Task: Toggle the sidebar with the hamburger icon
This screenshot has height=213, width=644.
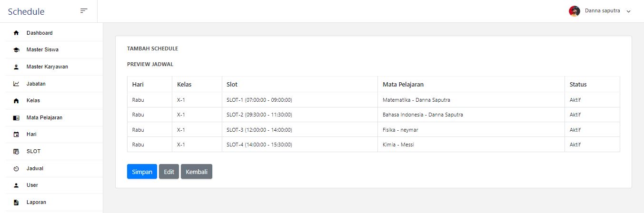Action: 84,11
